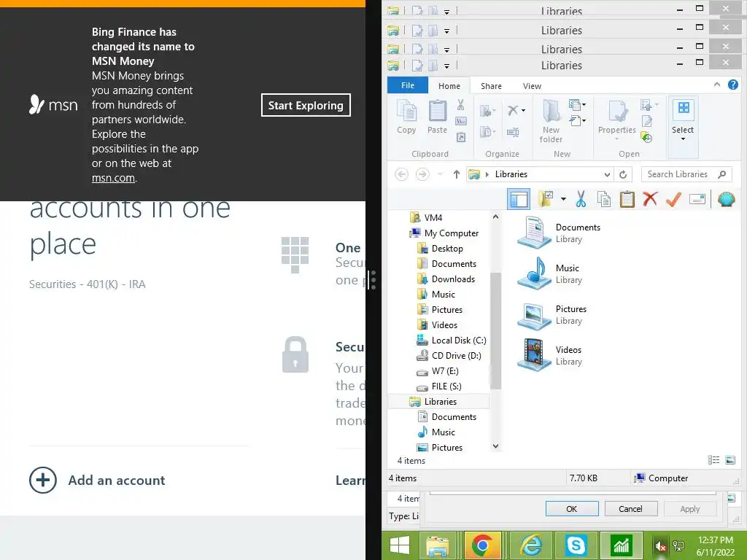Open the Easy access dropdown in New group
The width and height of the screenshot is (747, 560).
click(578, 121)
